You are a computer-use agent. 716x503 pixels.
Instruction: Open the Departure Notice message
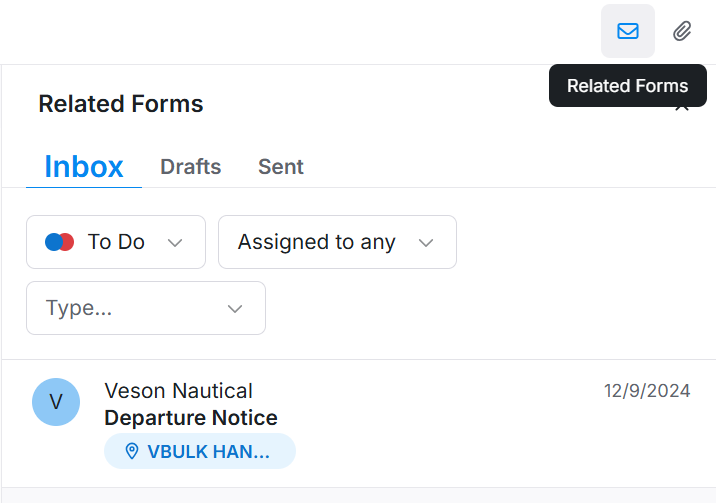coord(191,418)
